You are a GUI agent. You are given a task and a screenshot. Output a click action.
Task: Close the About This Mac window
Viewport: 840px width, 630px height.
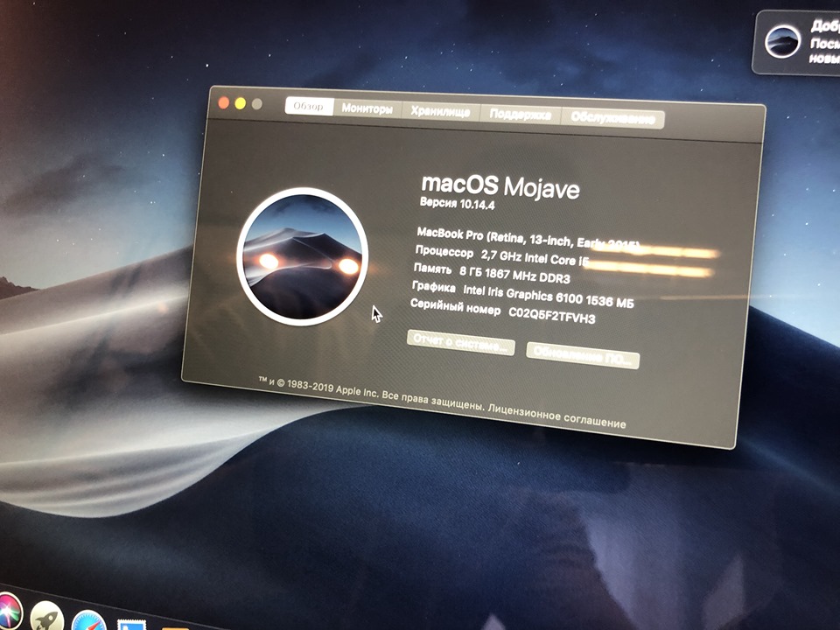tap(224, 102)
